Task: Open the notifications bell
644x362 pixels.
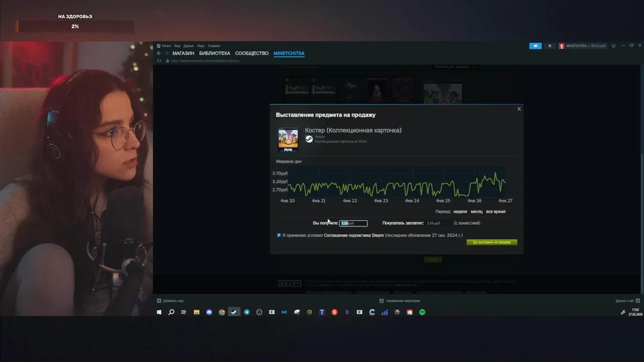Action: [x=549, y=46]
